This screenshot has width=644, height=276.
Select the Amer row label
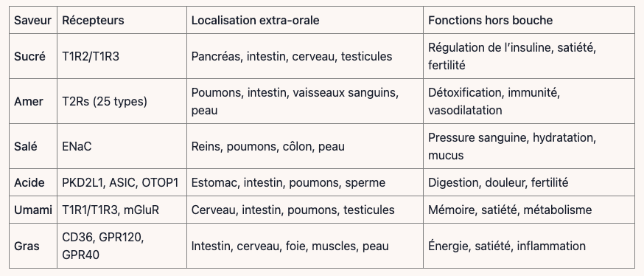tap(28, 101)
